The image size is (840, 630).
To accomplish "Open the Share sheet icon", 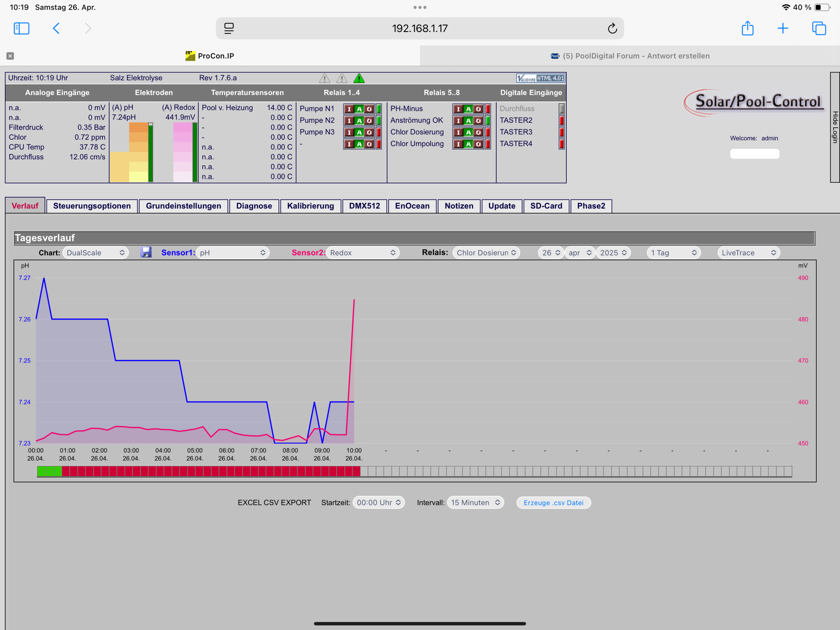I will point(747,28).
